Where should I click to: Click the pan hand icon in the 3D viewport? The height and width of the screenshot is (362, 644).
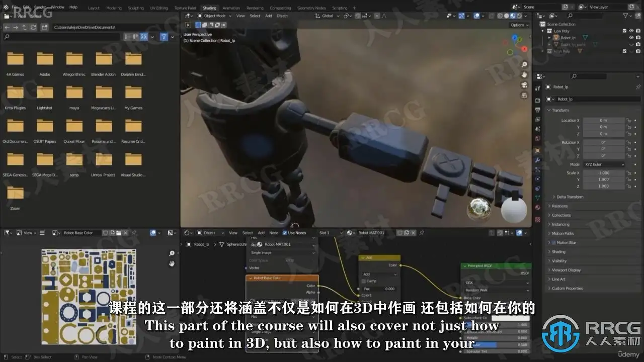click(x=524, y=75)
